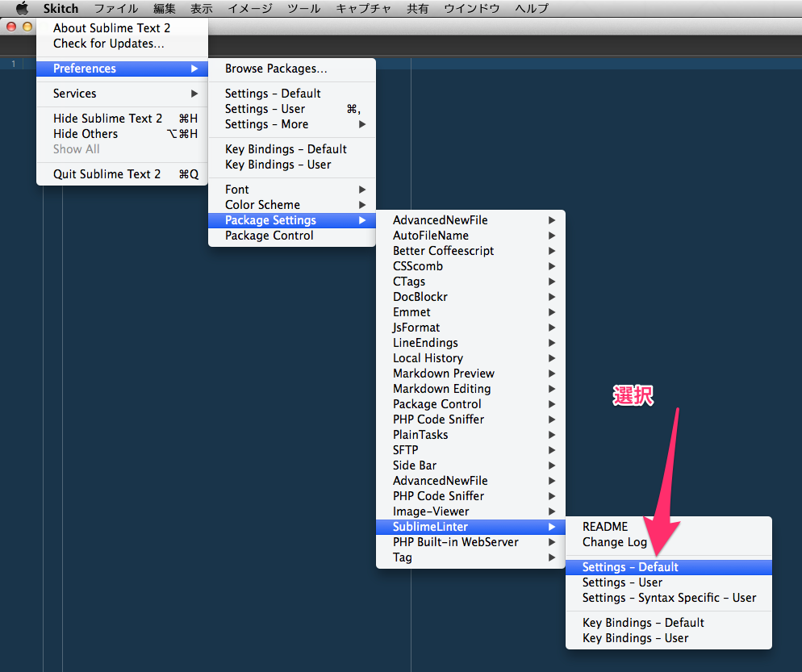Select SublimeLinter Settings – User
The width and height of the screenshot is (802, 672).
(x=669, y=582)
